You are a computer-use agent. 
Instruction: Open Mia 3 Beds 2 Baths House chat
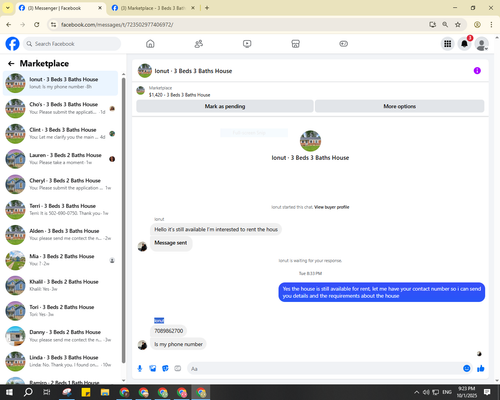click(60, 260)
